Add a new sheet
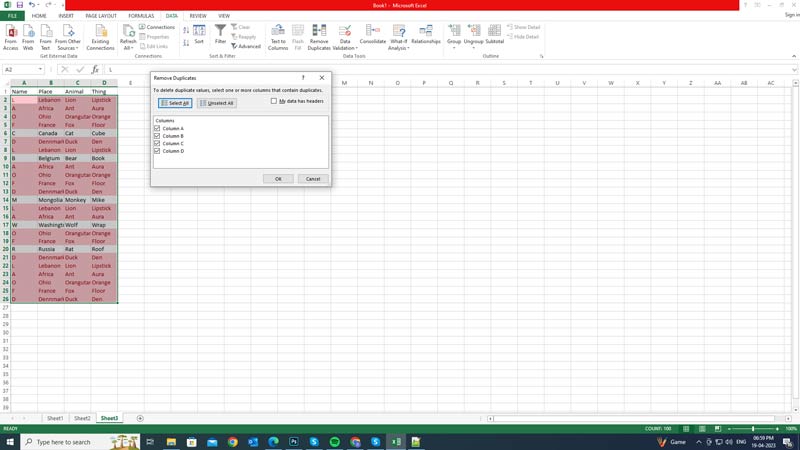Image resolution: width=800 pixels, height=450 pixels. [x=140, y=418]
